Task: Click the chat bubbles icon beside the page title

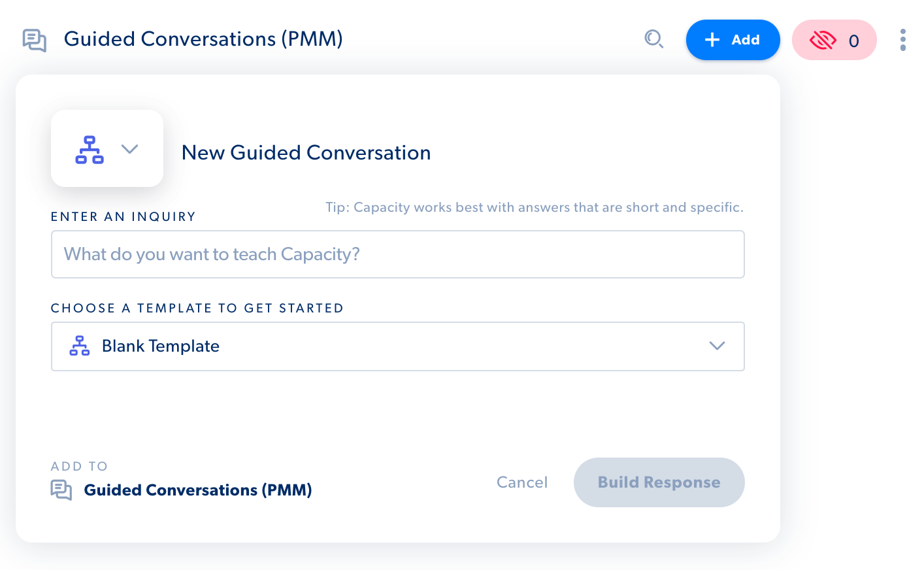Action: 35,41
